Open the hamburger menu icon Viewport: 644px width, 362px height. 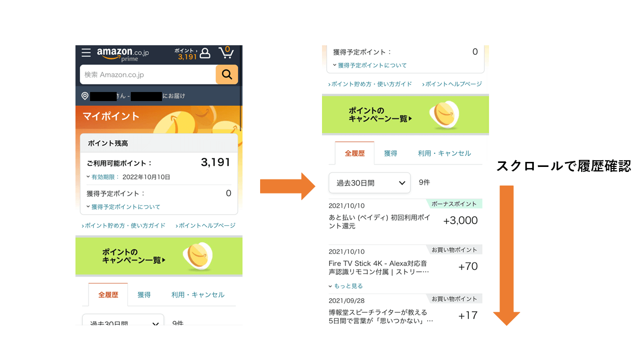point(86,53)
